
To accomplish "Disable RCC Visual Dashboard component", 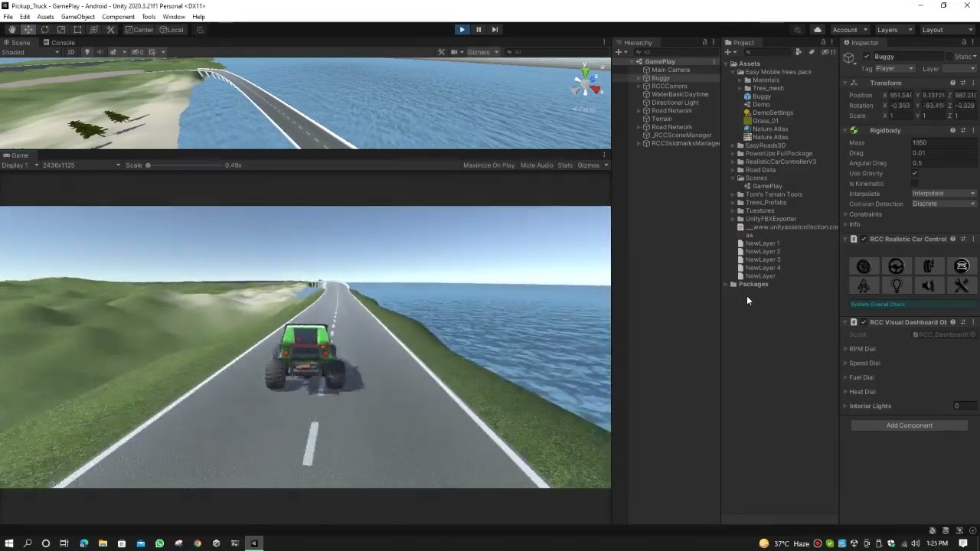I will 864,322.
